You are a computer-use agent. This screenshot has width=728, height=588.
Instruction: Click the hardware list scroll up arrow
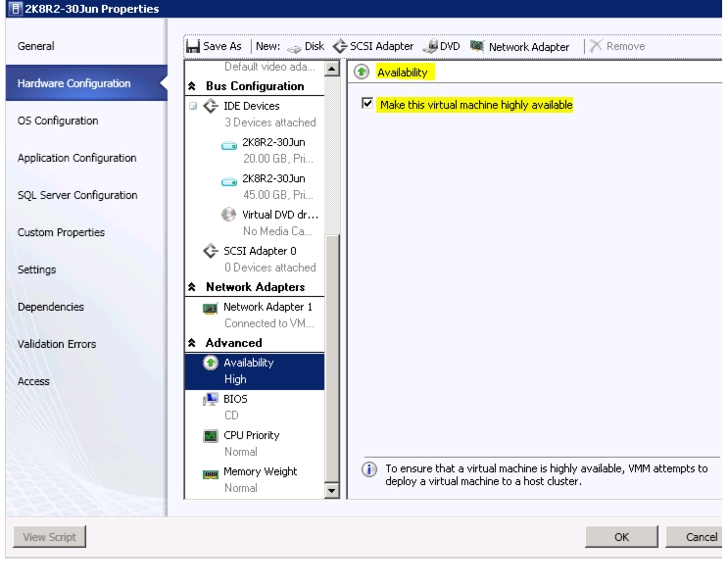[x=332, y=69]
